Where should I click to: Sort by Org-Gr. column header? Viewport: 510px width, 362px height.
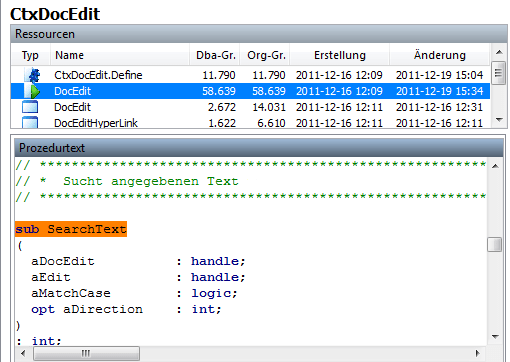coord(265,55)
